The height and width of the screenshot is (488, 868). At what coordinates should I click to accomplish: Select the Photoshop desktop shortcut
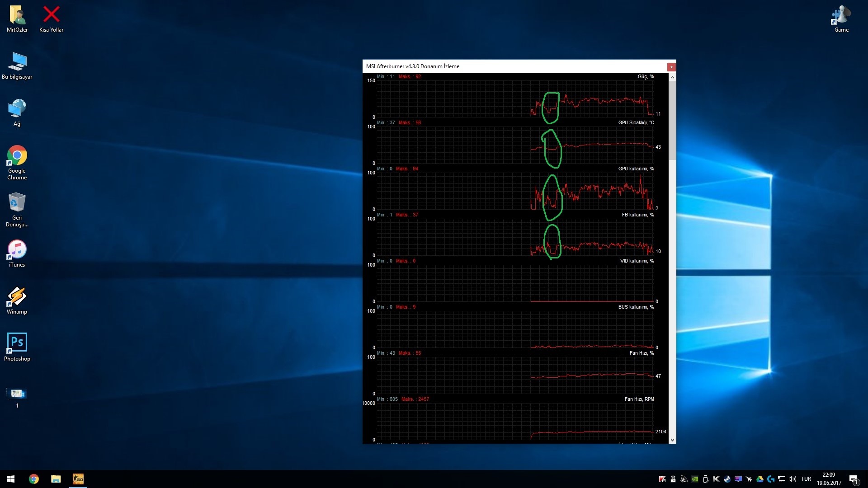coord(17,348)
